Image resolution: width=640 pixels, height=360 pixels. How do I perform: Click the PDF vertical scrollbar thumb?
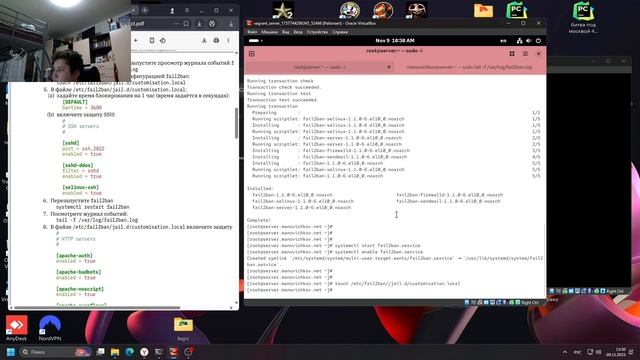[236, 123]
